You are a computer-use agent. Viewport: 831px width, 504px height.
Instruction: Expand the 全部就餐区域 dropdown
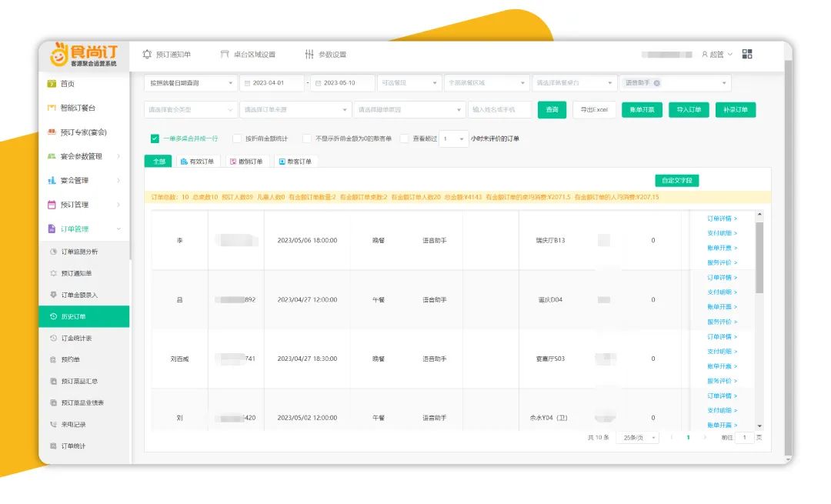[x=486, y=83]
